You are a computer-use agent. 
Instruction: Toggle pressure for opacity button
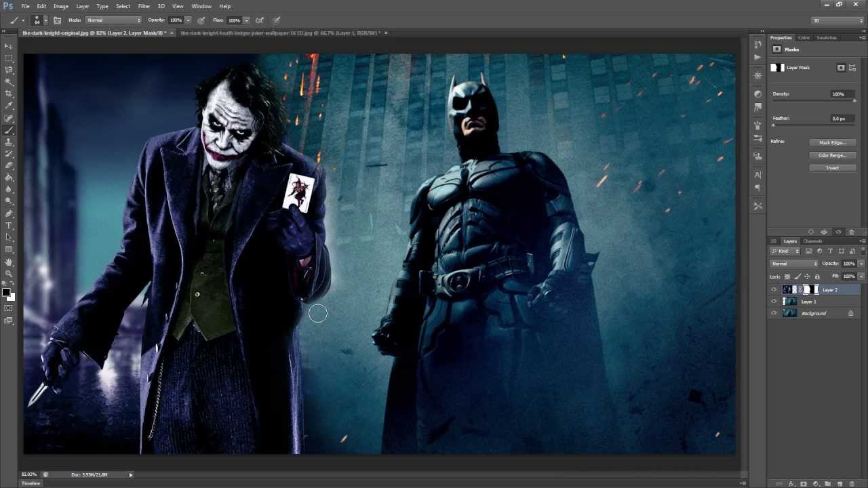201,20
